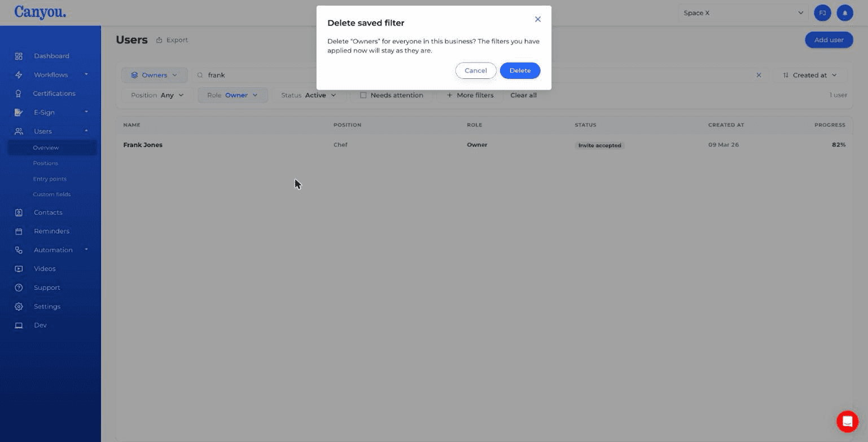Open the Position Any filter dropdown
The image size is (868, 442).
tap(157, 95)
